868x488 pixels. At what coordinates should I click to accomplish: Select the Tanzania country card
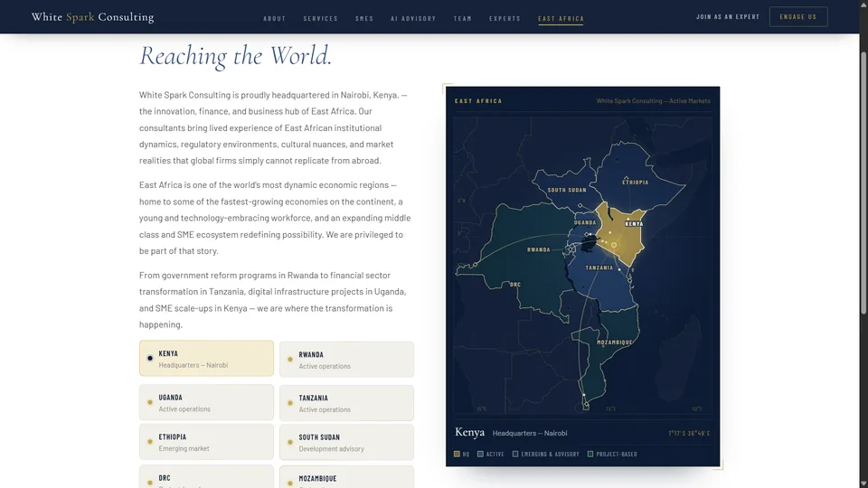point(346,403)
